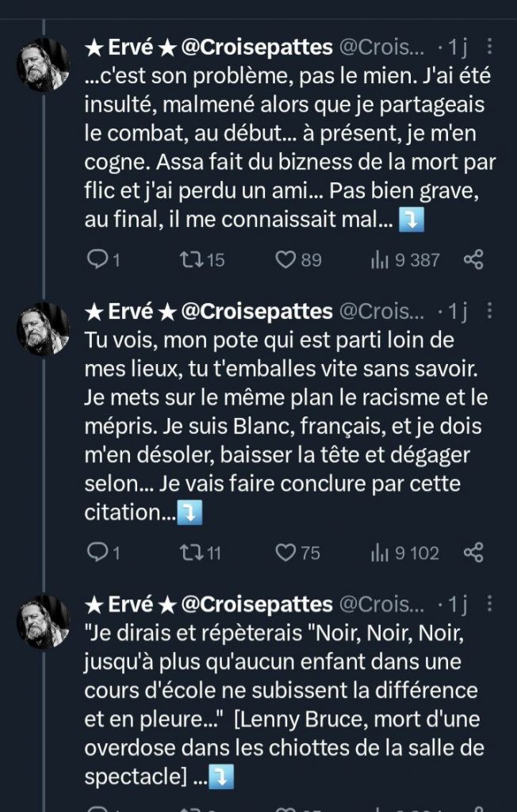Open avatar on the first tweet
Image resolution: width=517 pixels, height=812 pixels.
click(44, 65)
